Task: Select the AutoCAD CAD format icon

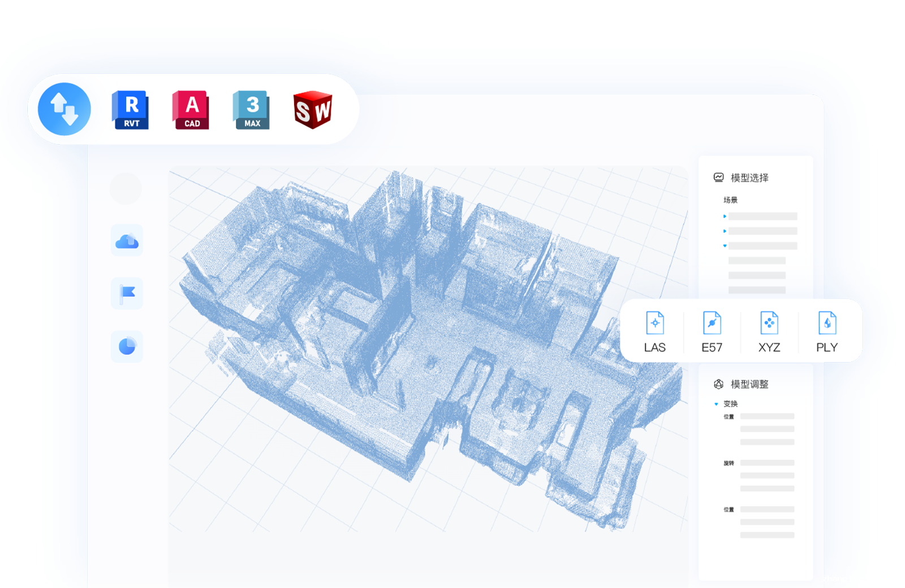Action: coord(191,110)
